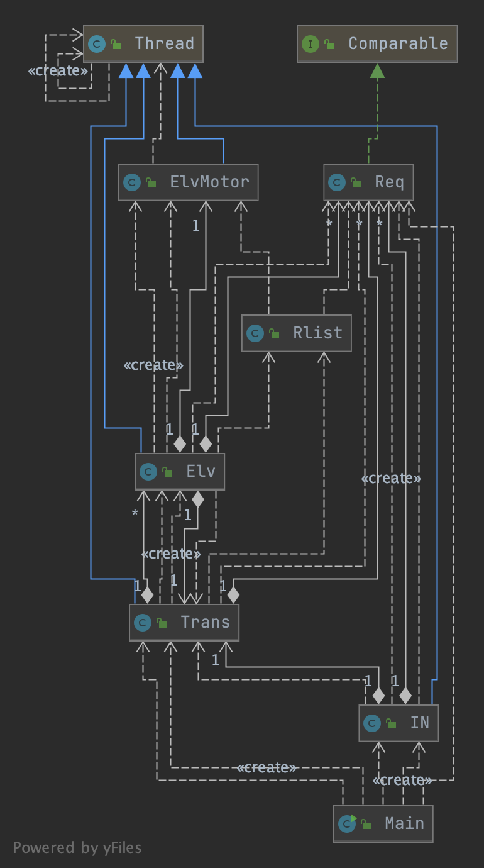Select the Thread class node

click(144, 43)
